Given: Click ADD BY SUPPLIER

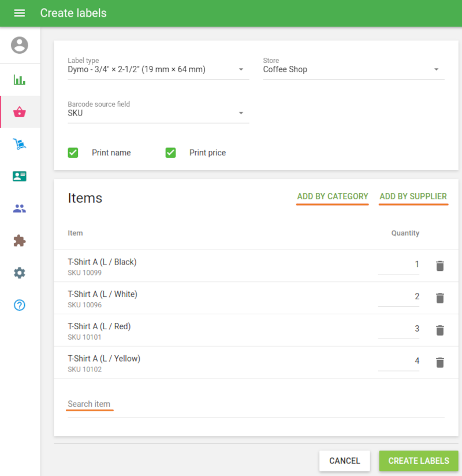Looking at the screenshot, I should click(x=413, y=196).
